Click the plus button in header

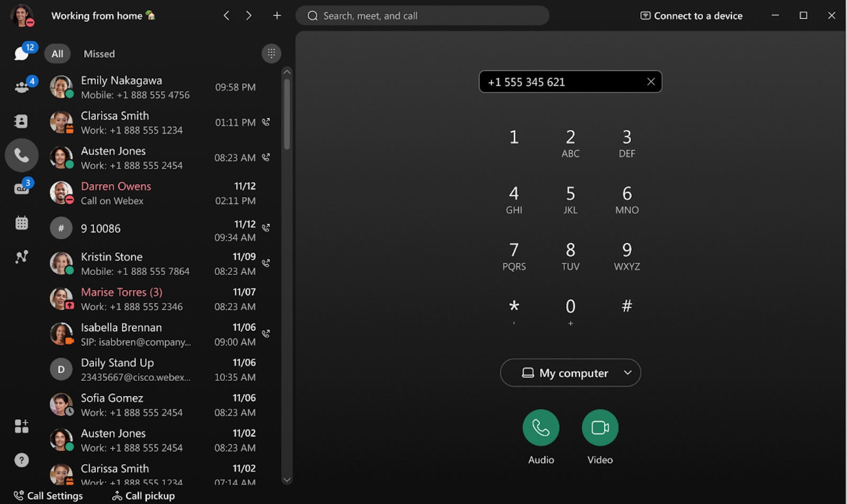coord(277,16)
